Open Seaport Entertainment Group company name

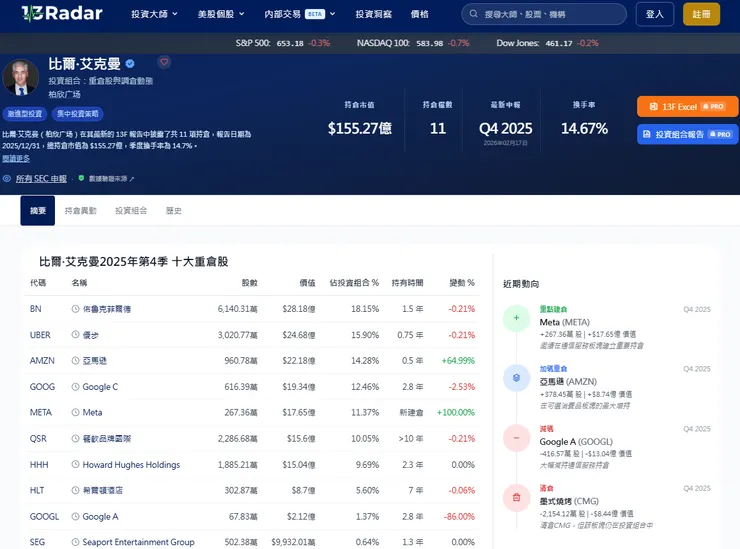[x=138, y=542]
